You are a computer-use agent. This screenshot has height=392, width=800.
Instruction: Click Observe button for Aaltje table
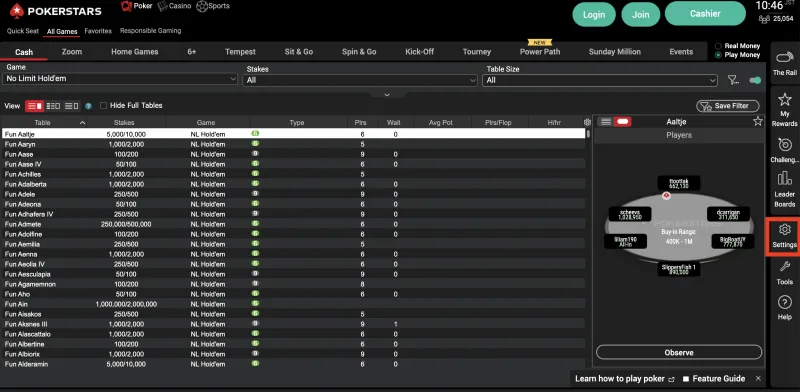point(679,352)
